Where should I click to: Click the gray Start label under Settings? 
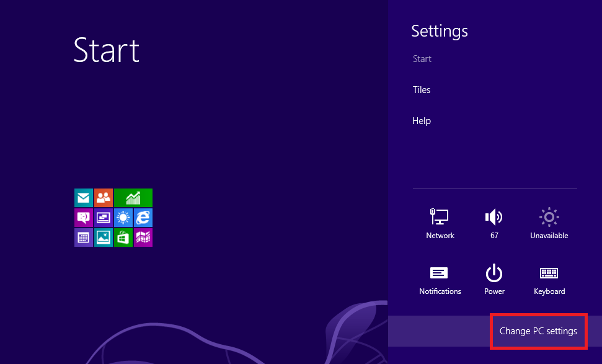tap(422, 59)
